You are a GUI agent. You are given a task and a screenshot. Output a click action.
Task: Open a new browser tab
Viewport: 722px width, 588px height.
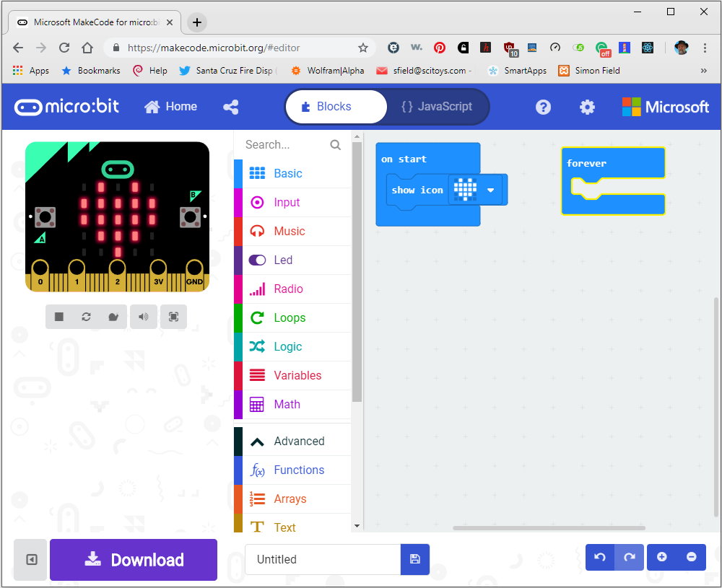197,22
